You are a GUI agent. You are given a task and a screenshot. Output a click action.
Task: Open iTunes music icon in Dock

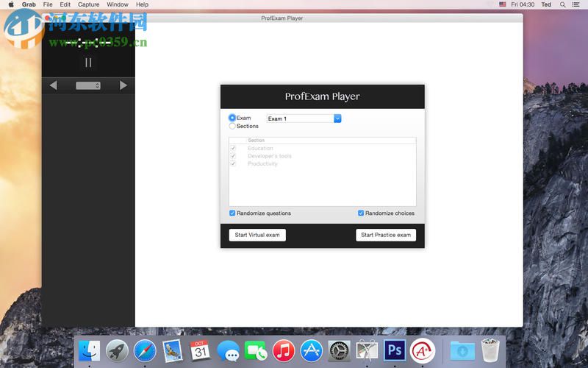click(x=284, y=351)
